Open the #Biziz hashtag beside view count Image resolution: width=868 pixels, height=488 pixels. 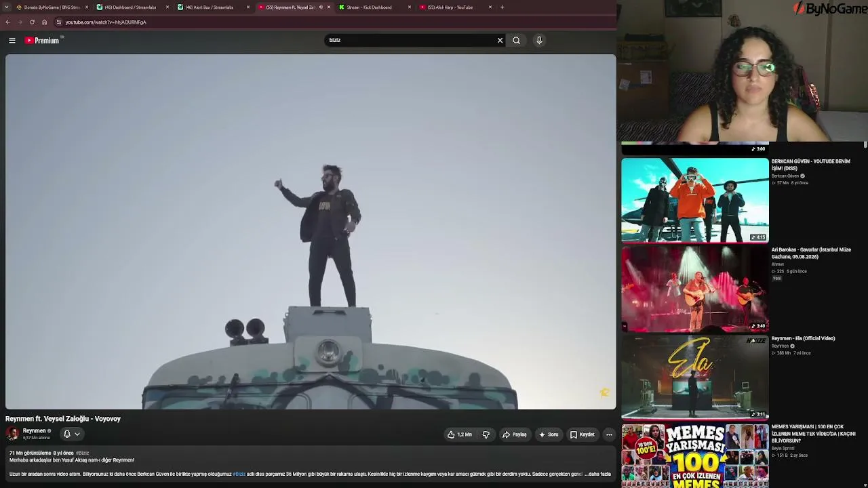coord(82,453)
